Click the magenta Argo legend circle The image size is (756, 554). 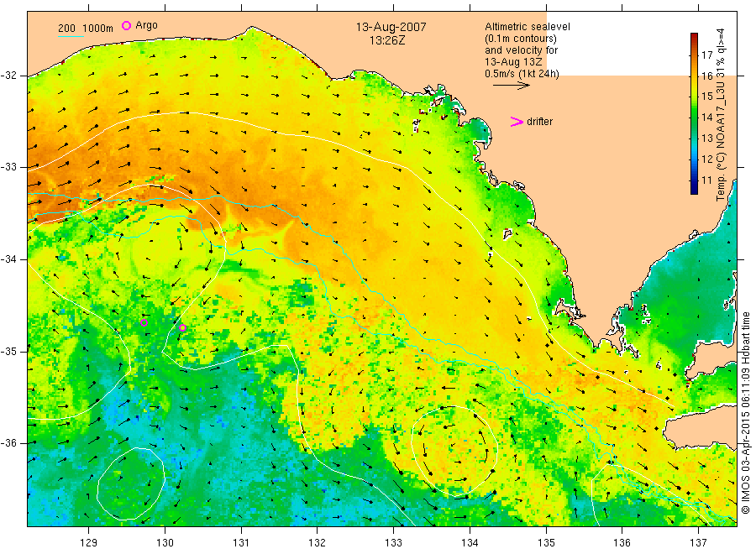pos(126,25)
